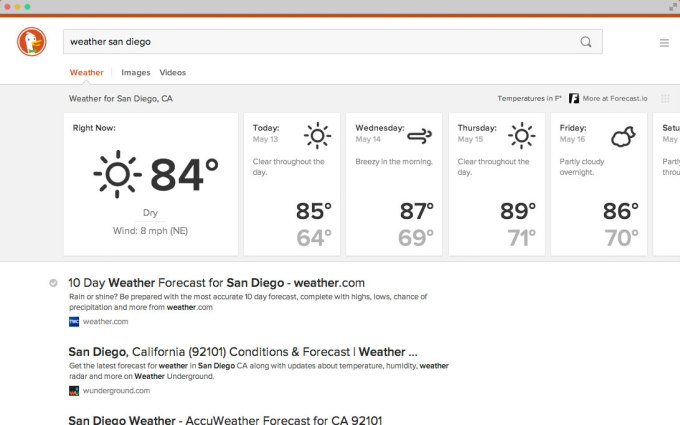
Task: Open San Diego Conditions & Forecast result
Action: [x=242, y=352]
